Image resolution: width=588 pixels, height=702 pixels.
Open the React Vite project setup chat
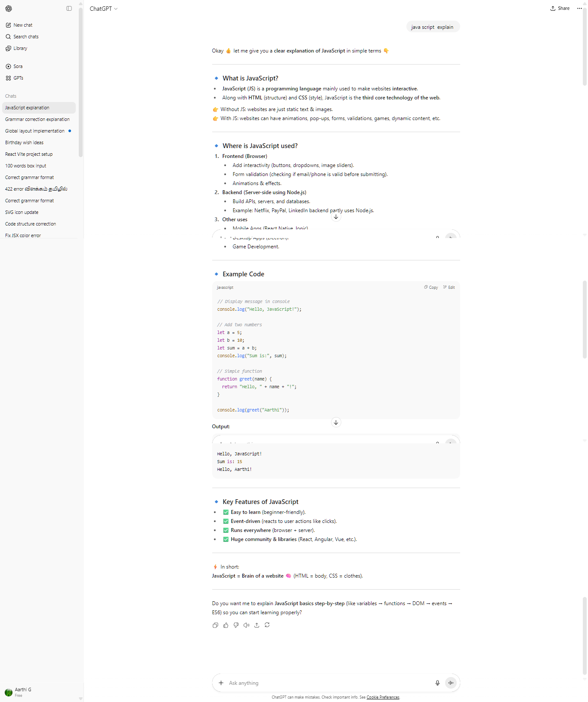coord(29,154)
